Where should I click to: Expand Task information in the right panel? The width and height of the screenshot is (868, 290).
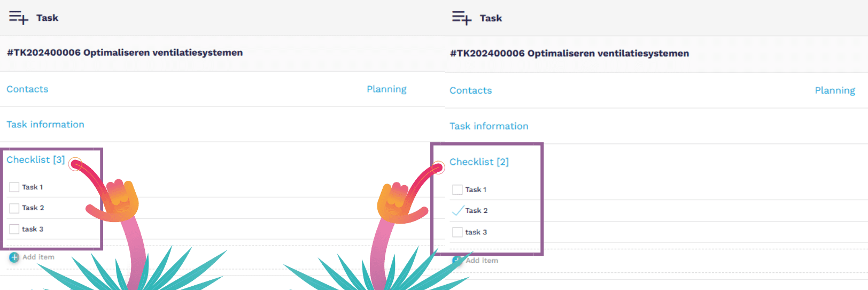[x=489, y=126]
